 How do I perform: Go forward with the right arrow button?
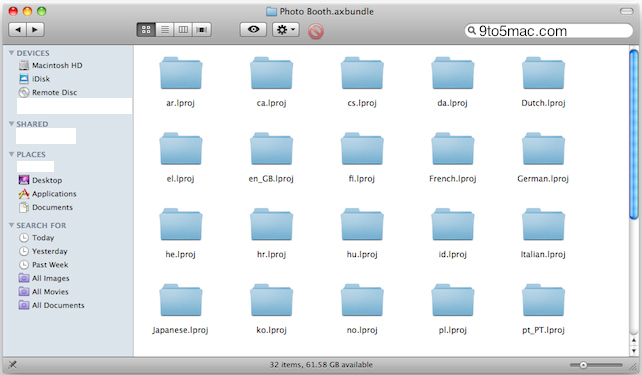point(35,29)
